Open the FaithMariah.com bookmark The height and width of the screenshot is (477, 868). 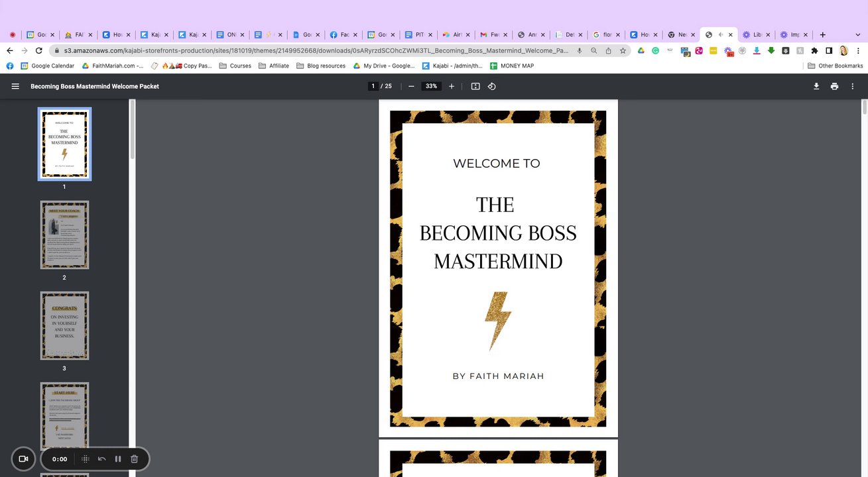point(113,66)
